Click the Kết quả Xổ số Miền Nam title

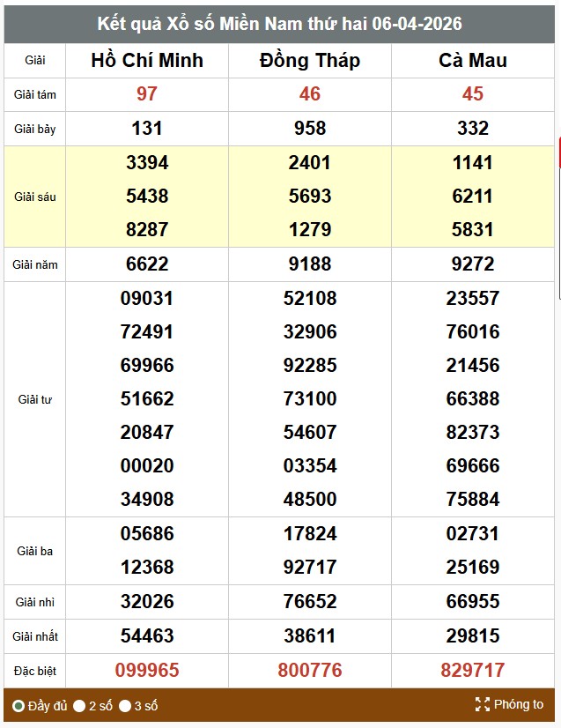pyautogui.click(x=279, y=23)
